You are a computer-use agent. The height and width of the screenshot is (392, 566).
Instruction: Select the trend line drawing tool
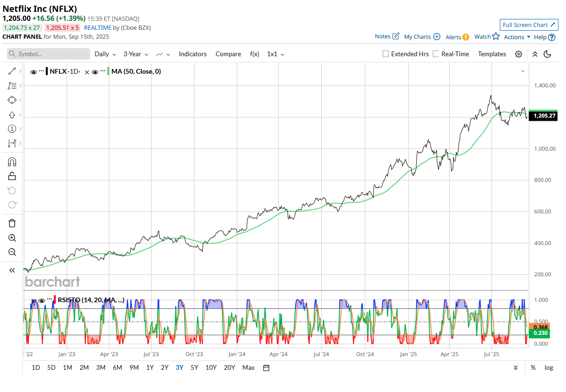12,71
